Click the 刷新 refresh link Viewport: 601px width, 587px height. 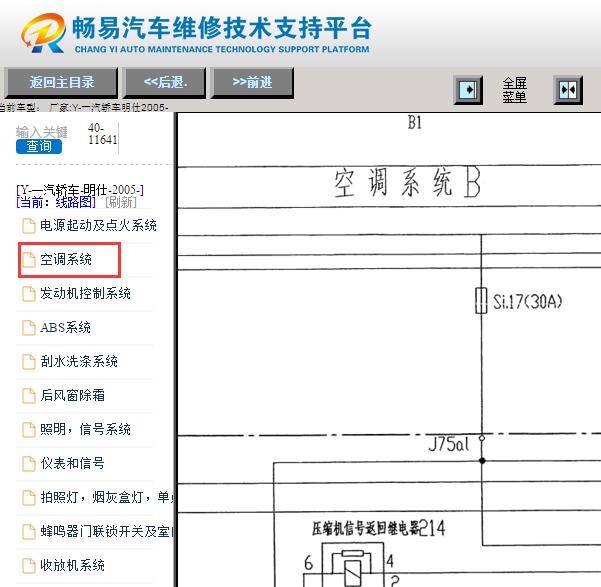[121, 202]
